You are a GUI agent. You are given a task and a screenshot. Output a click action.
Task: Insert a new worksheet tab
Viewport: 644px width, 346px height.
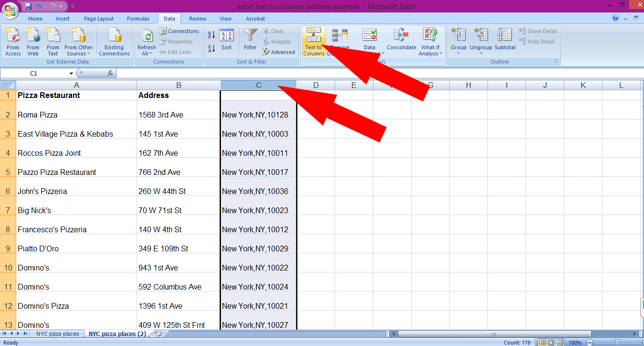[x=158, y=334]
